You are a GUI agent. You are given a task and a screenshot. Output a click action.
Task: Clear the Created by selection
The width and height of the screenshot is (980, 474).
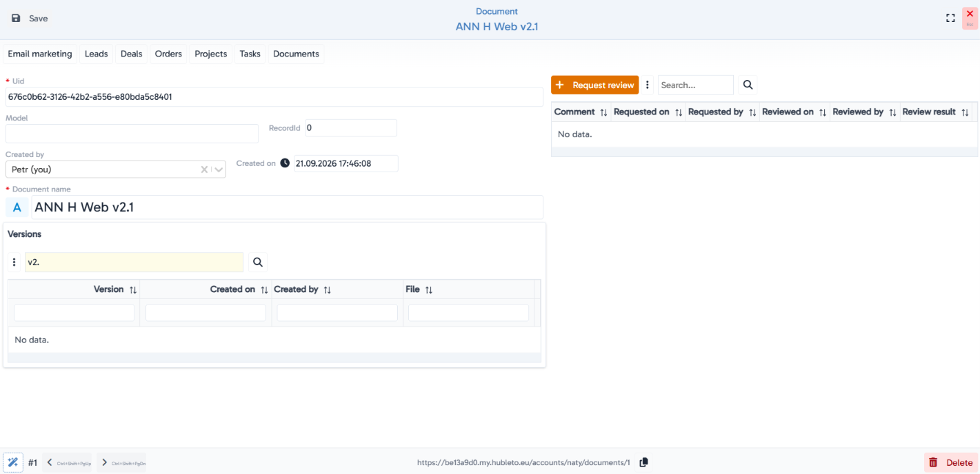click(x=204, y=169)
